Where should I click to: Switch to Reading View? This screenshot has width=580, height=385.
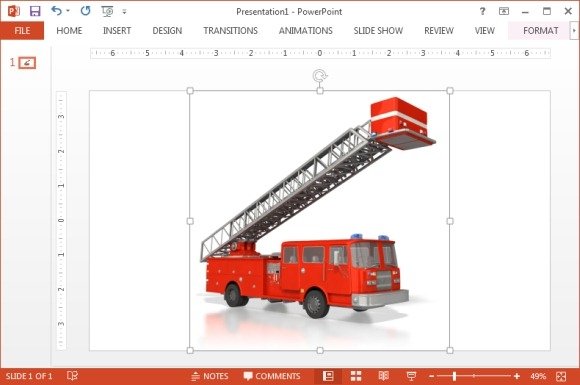click(384, 376)
